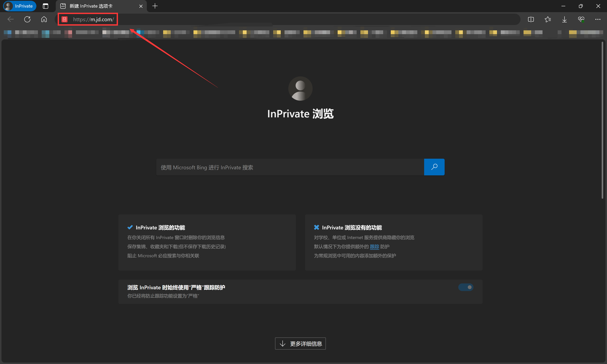607x364 pixels.
Task: Close the InPrivate tab
Action: tap(141, 6)
